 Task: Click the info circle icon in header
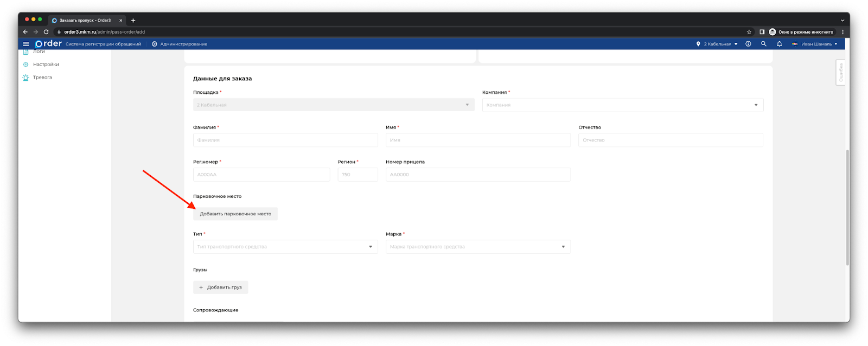[x=748, y=44]
